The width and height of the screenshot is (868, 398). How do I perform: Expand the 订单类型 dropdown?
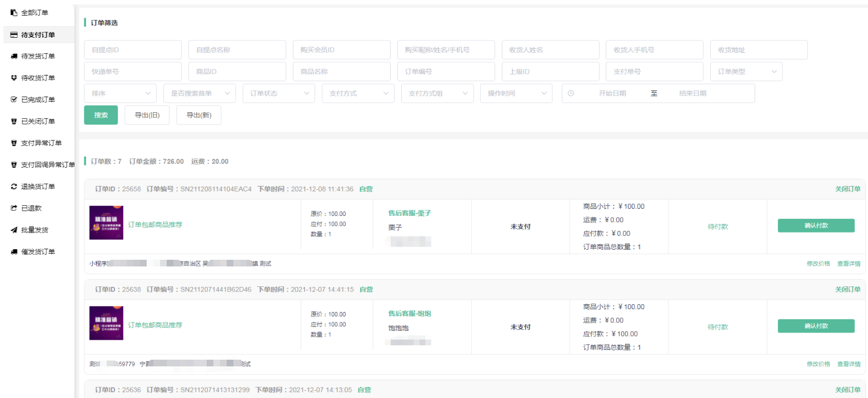746,72
